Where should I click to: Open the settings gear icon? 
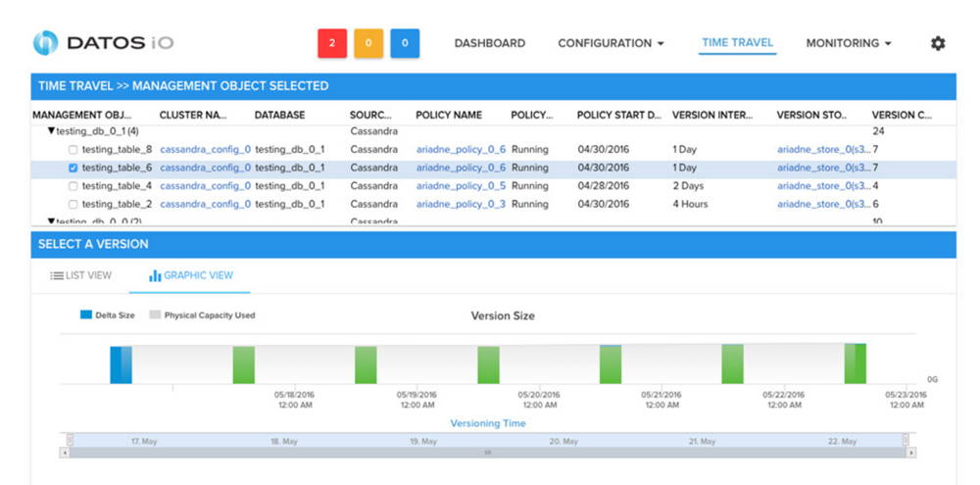pos(938,43)
